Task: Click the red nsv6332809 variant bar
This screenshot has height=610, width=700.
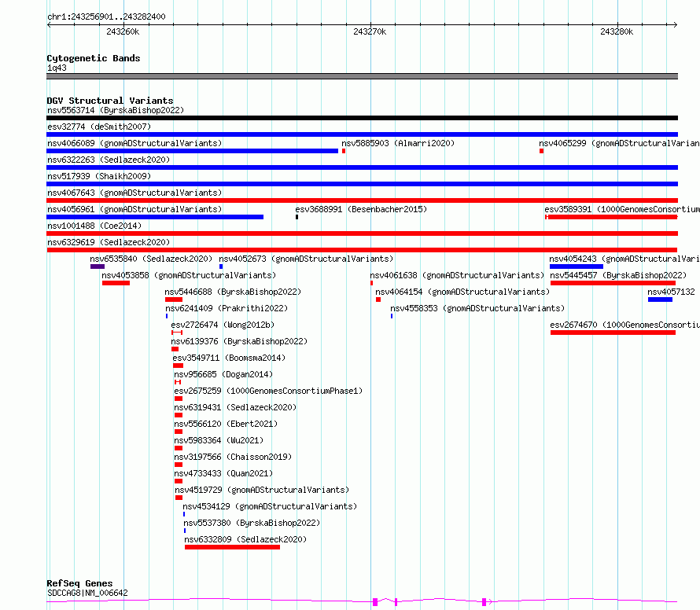Action: [x=232, y=547]
